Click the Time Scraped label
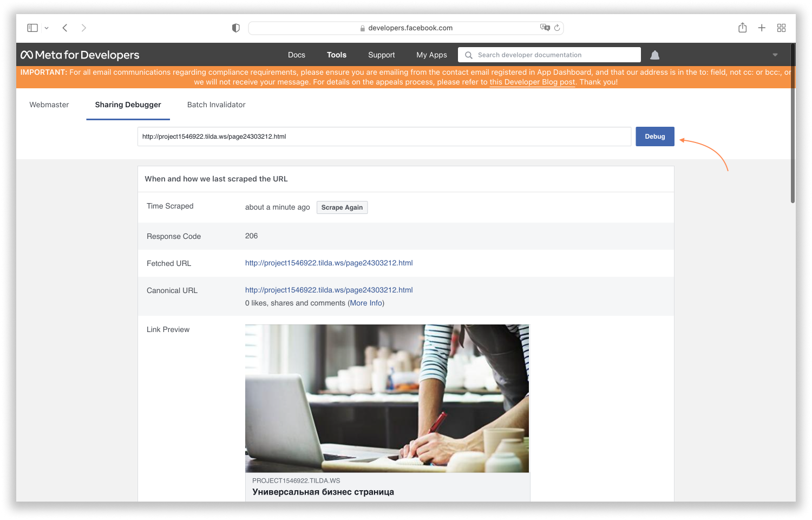 click(170, 206)
